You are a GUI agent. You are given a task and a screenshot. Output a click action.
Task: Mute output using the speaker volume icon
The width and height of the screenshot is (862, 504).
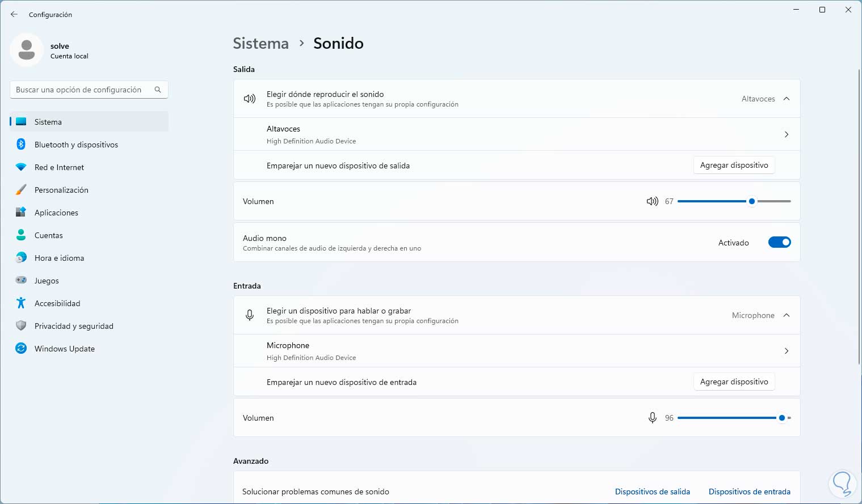click(652, 201)
